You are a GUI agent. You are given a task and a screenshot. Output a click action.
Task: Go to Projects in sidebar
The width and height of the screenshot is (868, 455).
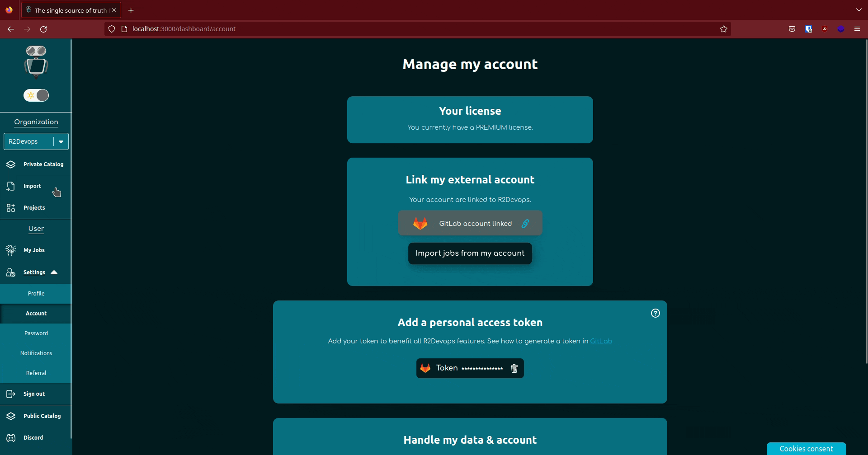(34, 208)
